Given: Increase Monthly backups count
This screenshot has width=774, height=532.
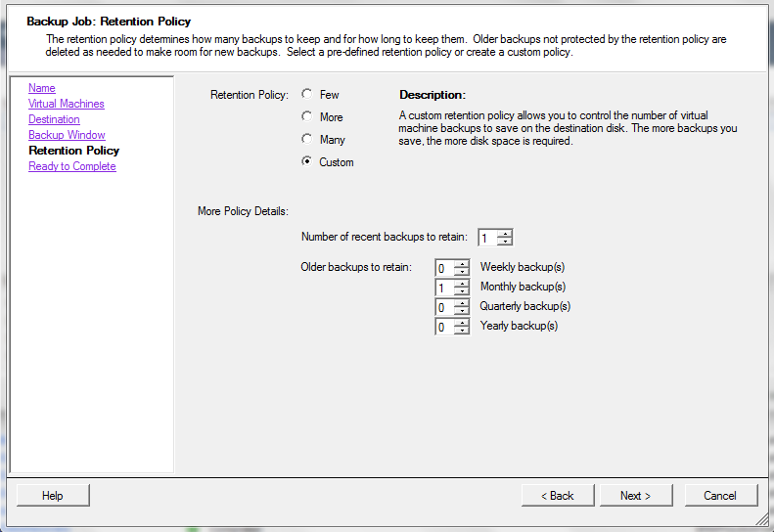Looking at the screenshot, I should click(462, 284).
